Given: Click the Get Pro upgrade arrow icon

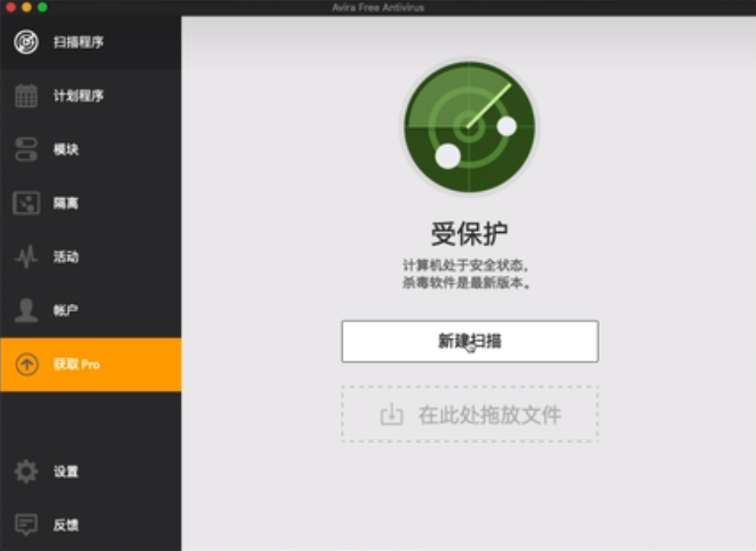Looking at the screenshot, I should (x=26, y=362).
